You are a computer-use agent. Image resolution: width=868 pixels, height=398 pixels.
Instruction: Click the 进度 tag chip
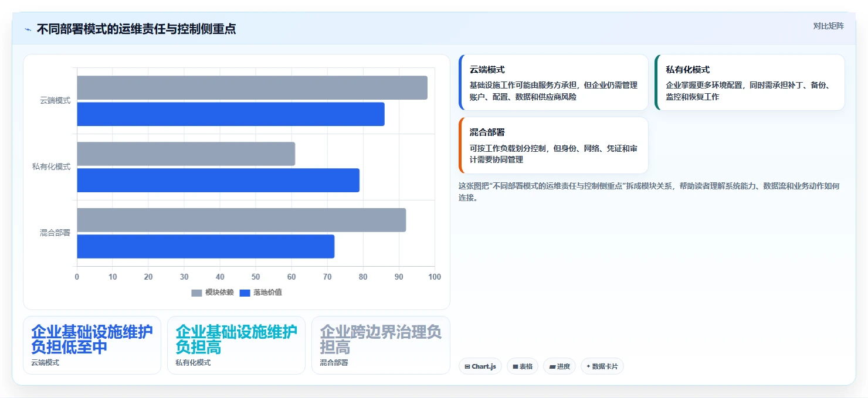[x=560, y=366]
